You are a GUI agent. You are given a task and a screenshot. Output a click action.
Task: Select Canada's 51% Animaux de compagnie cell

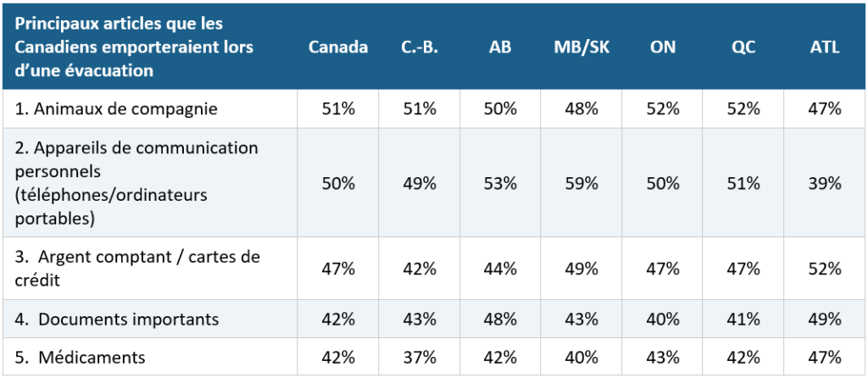[337, 109]
